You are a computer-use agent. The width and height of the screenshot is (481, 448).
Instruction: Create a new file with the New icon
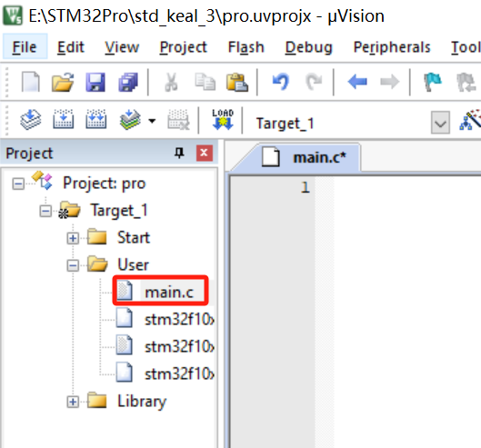30,82
